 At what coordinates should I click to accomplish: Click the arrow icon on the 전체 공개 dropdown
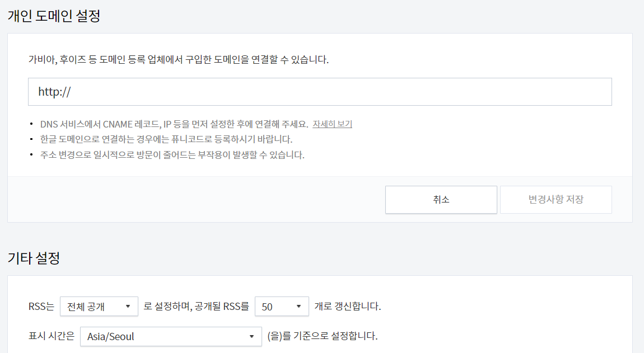tap(129, 306)
